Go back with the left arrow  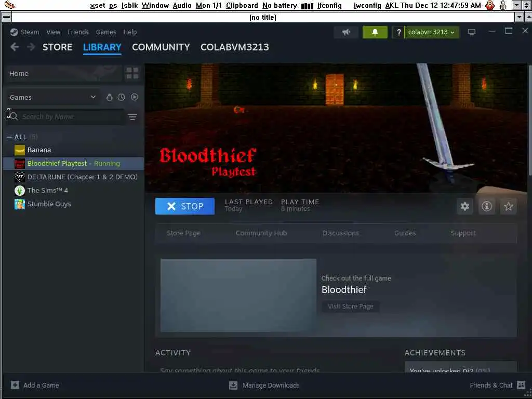pos(15,47)
